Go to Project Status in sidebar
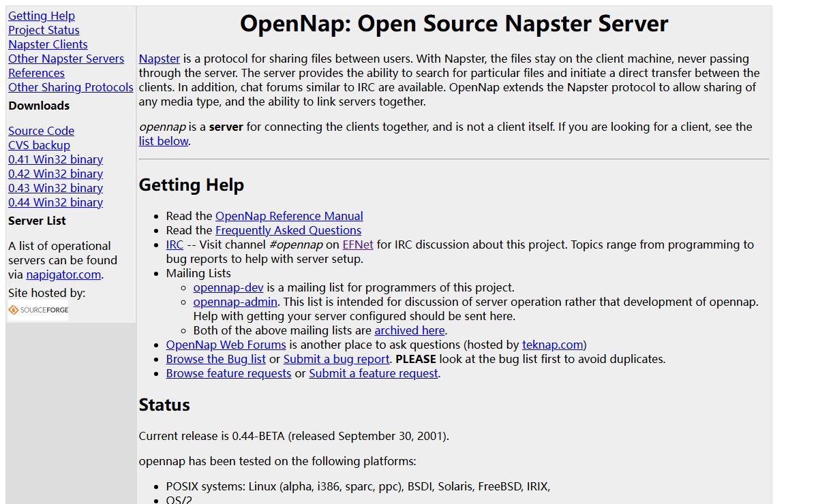This screenshot has width=818, height=504. 44,30
